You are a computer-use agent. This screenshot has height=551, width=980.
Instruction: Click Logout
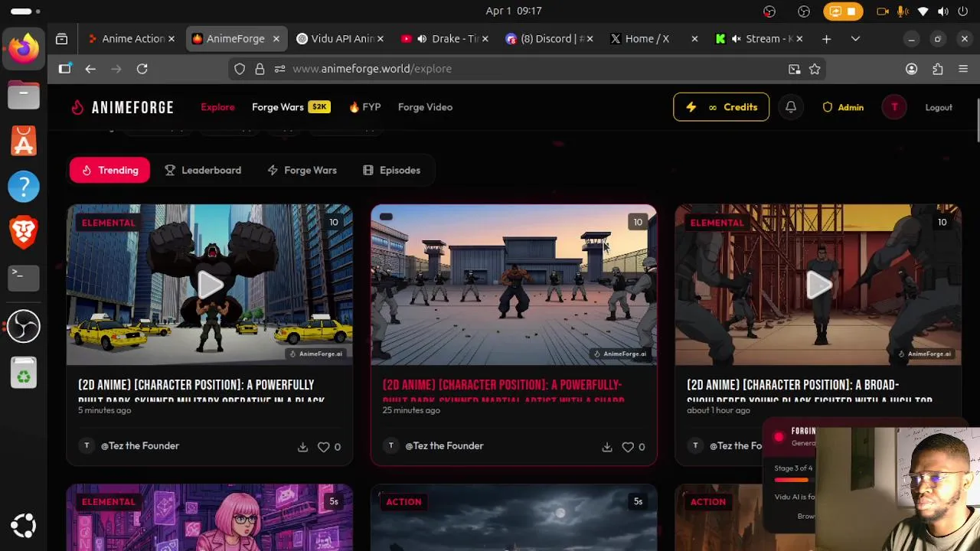click(939, 107)
